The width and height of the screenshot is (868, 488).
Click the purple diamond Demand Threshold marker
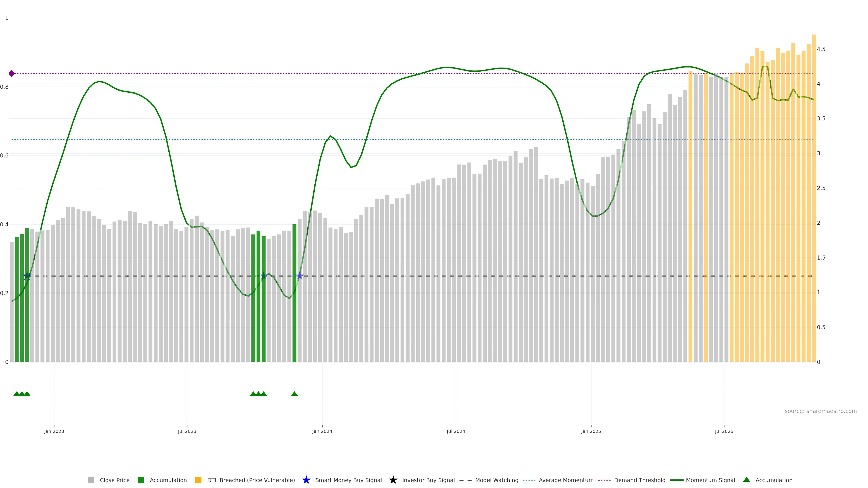click(12, 73)
